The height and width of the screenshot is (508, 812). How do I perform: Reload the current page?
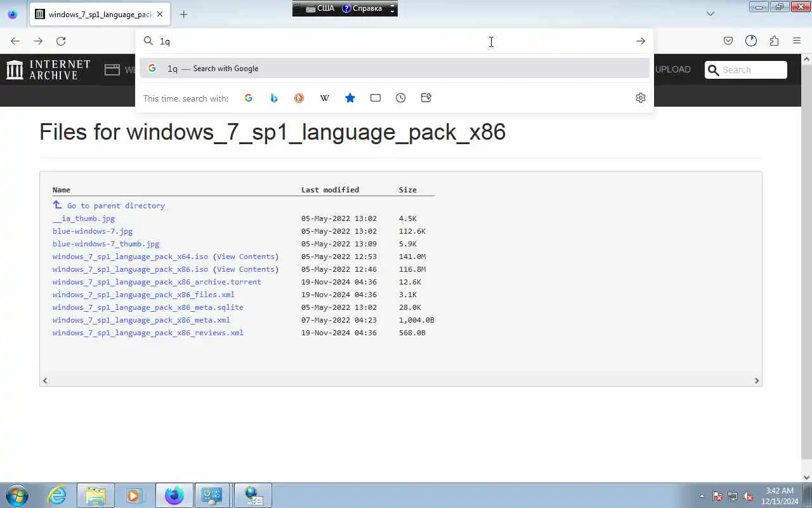(61, 41)
